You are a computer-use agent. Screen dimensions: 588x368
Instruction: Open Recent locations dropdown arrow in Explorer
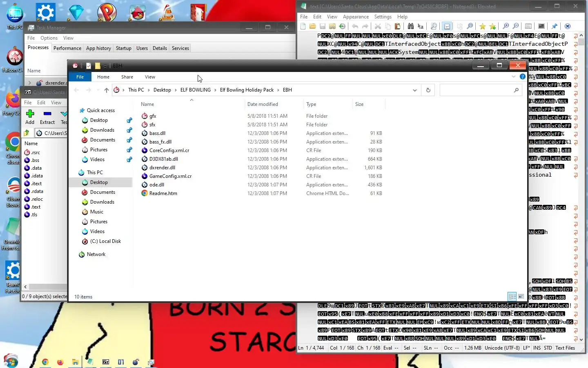click(x=98, y=90)
